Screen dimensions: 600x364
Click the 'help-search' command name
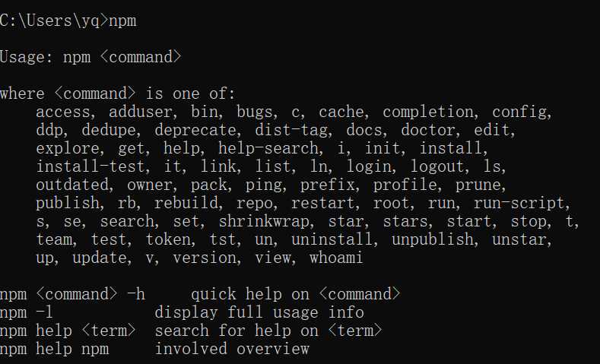point(268,148)
